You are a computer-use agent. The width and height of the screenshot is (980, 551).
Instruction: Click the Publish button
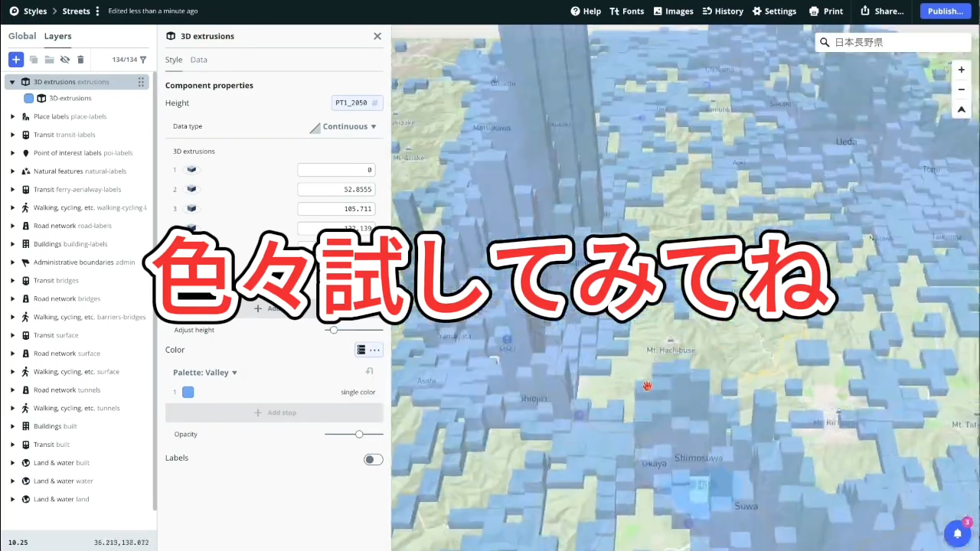click(x=945, y=11)
